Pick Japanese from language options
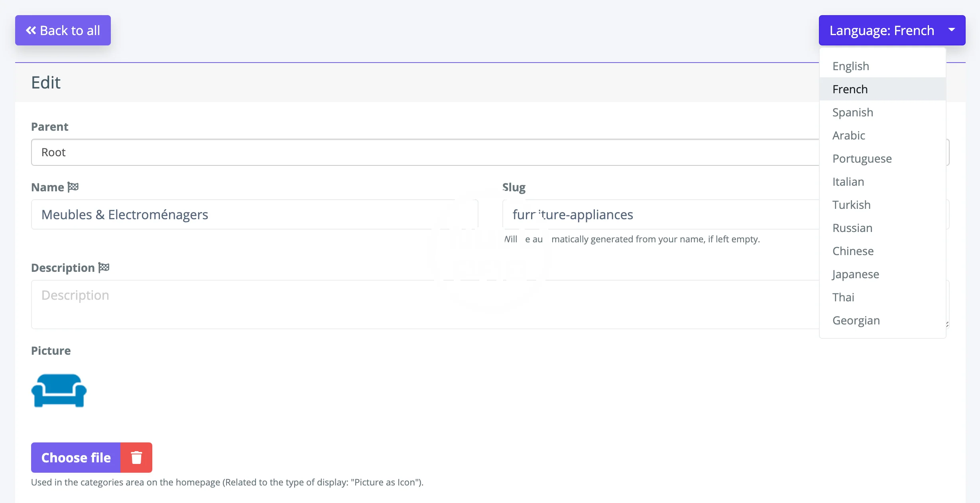Viewport: 980px width, 503px height. pos(855,274)
